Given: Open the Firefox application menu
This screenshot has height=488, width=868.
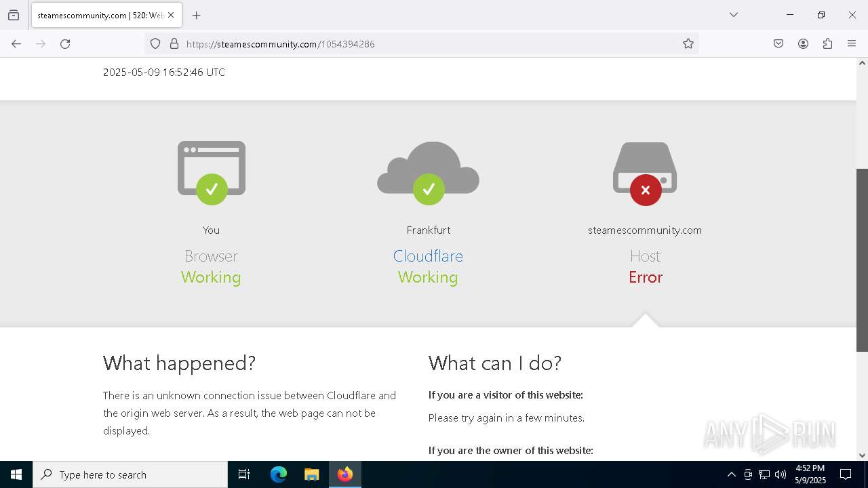Looking at the screenshot, I should 852,43.
